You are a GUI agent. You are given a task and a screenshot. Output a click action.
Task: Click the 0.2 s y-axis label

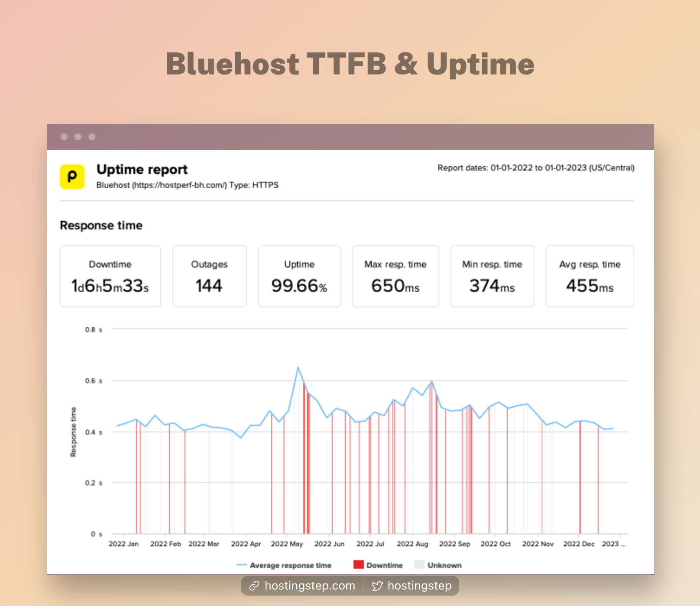tap(94, 483)
